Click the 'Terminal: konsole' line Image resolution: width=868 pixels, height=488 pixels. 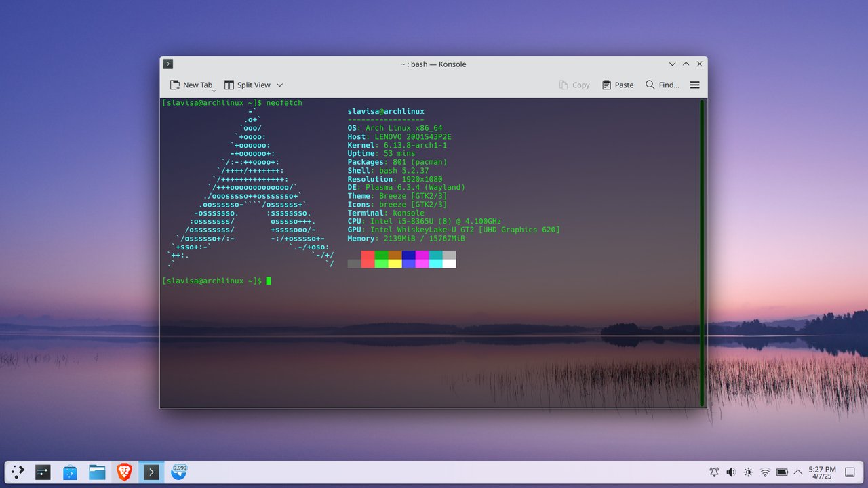pyautogui.click(x=386, y=213)
